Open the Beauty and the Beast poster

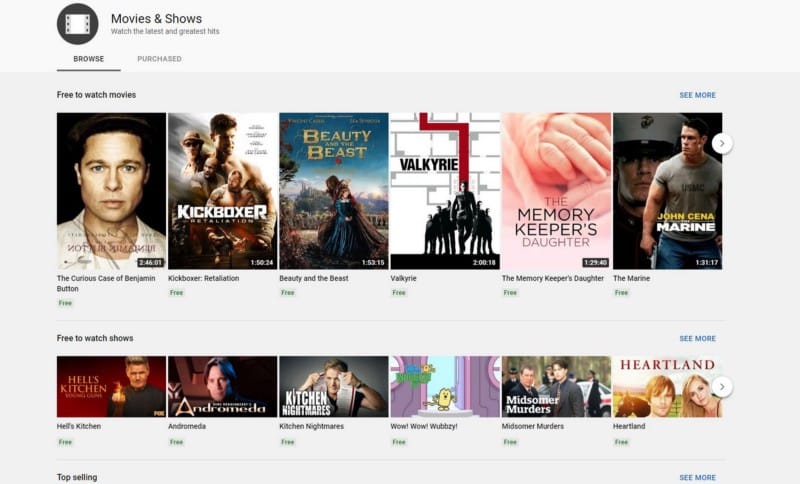(334, 191)
